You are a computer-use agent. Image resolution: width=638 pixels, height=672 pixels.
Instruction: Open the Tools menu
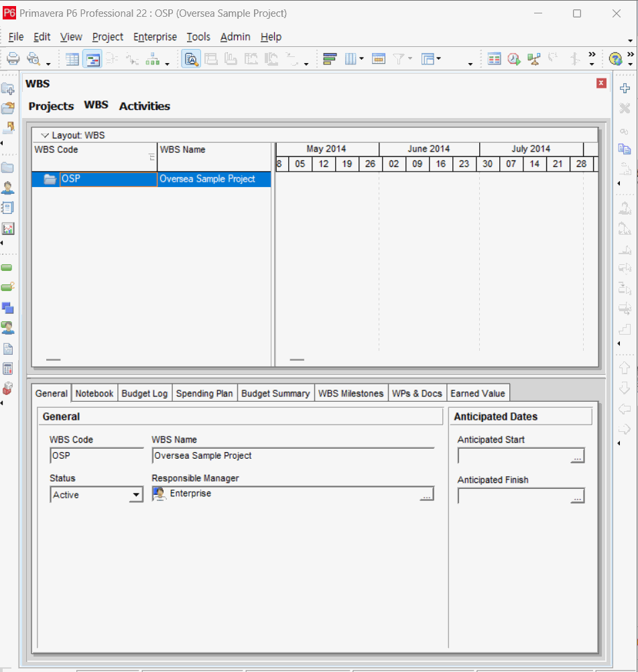coord(198,37)
